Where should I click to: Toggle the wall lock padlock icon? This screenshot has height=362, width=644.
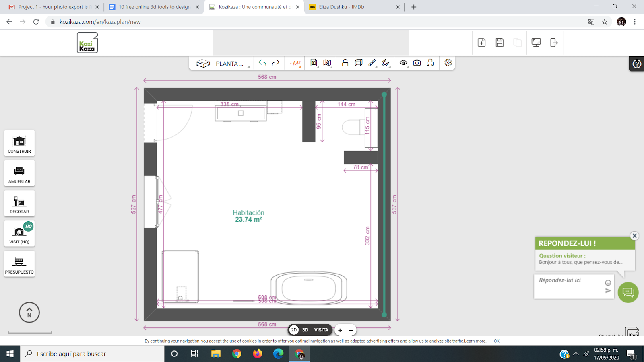345,63
